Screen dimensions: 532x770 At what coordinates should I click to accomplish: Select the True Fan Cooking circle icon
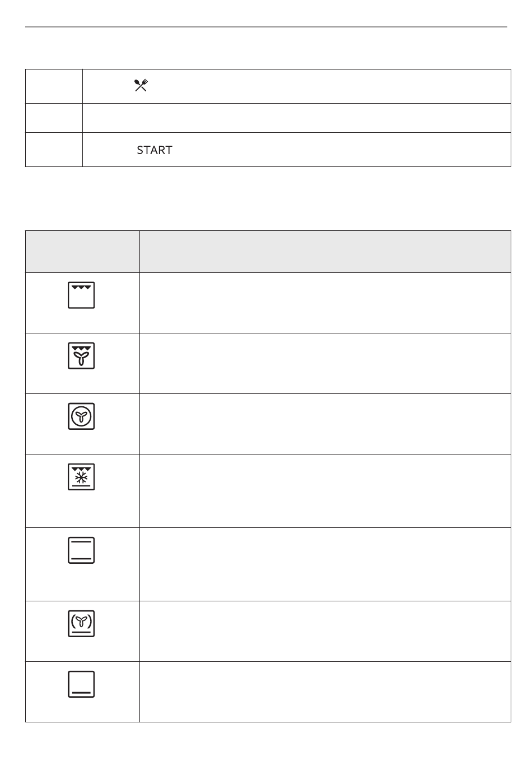coord(81,416)
